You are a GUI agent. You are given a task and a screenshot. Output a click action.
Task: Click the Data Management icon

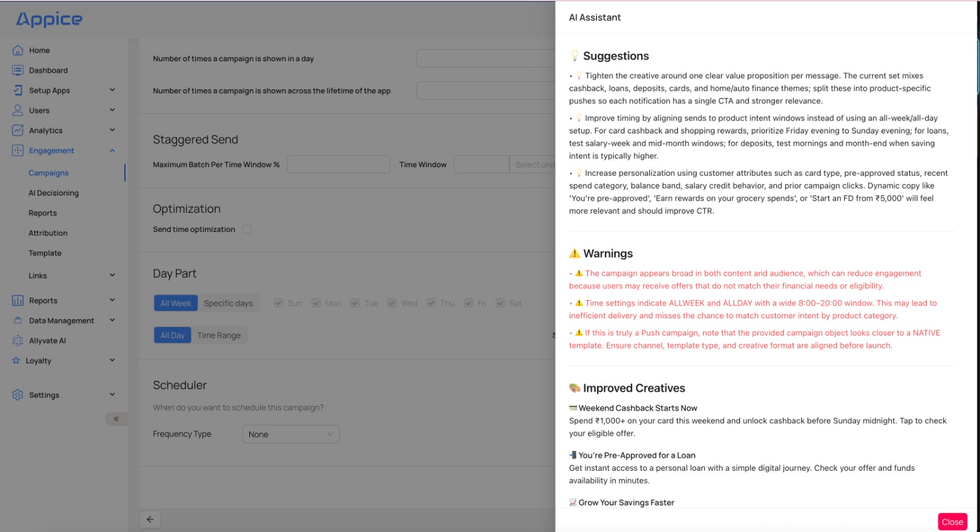coord(18,321)
